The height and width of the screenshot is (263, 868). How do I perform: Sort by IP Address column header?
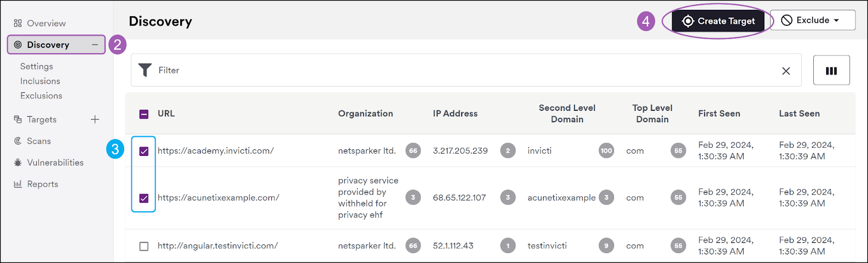click(455, 114)
